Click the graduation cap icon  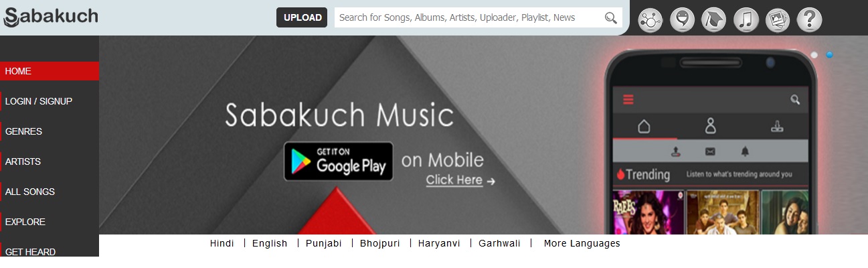pyautogui.click(x=713, y=19)
